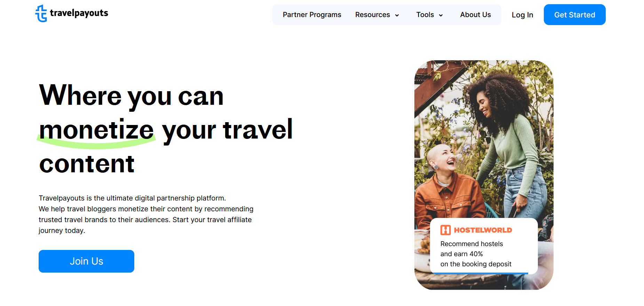
Task: Open the Partner Programs menu item
Action: (x=312, y=15)
